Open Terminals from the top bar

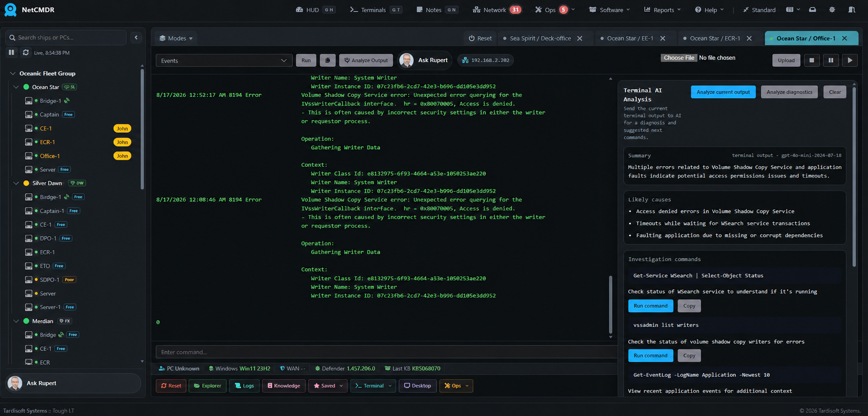(375, 10)
